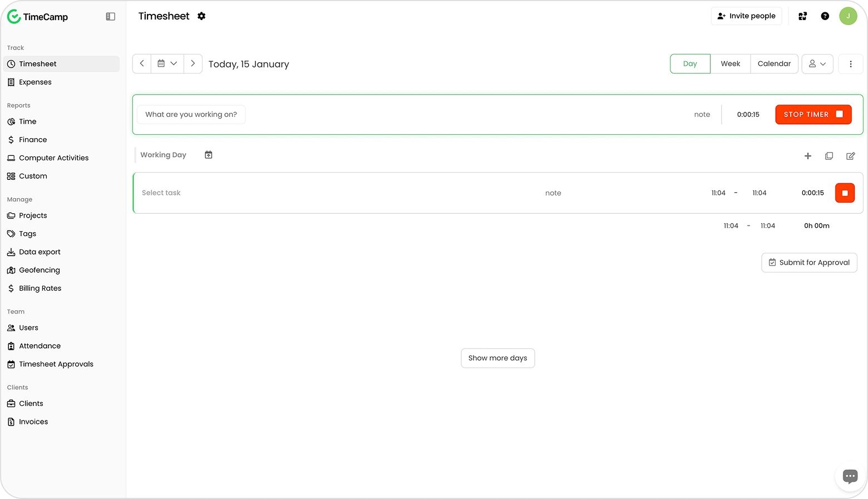Open the date picker calendar dropdown
The image size is (868, 499).
167,63
